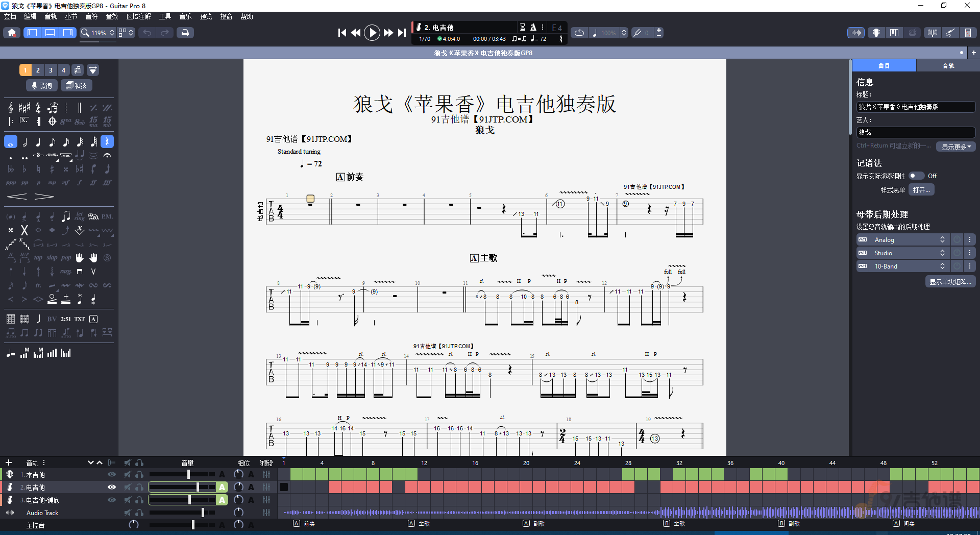
Task: Click the Redo arrow icon
Action: tap(165, 33)
